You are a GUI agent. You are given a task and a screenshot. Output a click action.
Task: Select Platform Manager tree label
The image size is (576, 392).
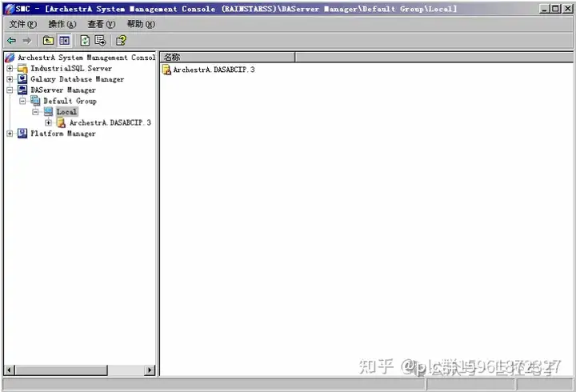pos(63,134)
